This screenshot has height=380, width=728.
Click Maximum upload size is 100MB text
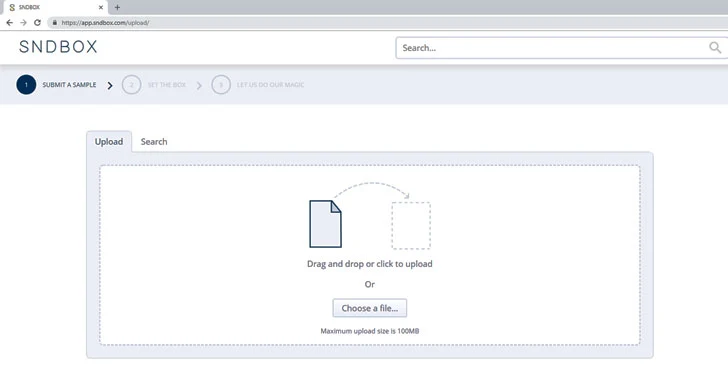click(x=370, y=331)
